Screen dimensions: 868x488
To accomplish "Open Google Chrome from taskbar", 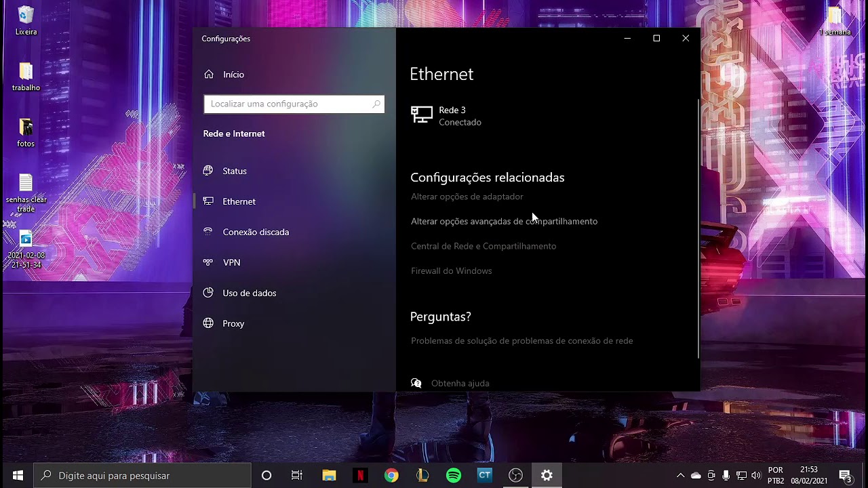I will point(391,476).
